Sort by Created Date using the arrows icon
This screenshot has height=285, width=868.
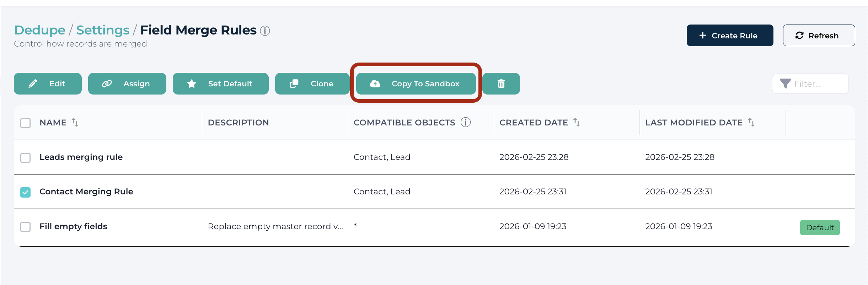click(x=577, y=122)
